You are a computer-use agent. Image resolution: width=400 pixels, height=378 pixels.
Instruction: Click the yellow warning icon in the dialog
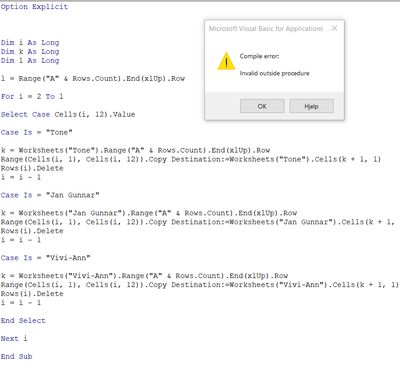click(226, 61)
